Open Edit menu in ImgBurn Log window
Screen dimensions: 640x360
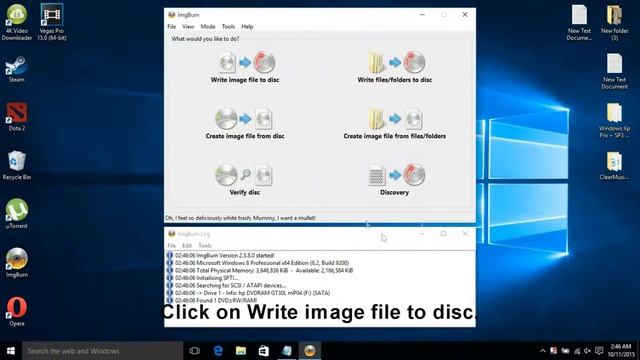[187, 246]
